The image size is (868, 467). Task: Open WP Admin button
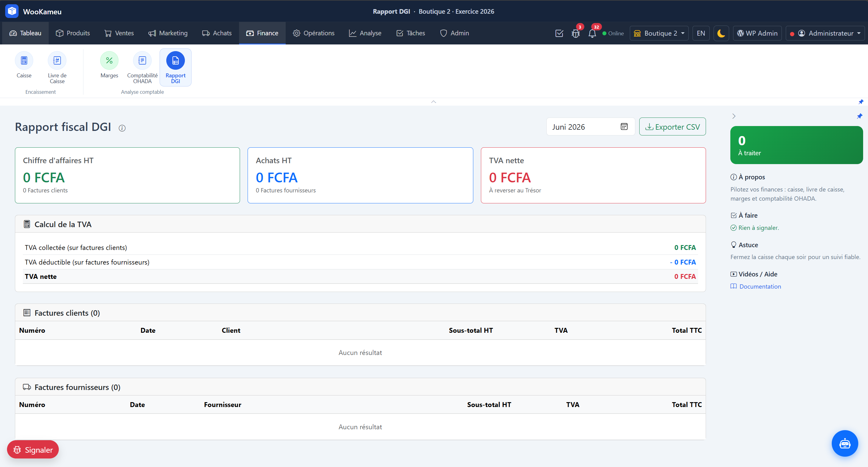point(757,33)
